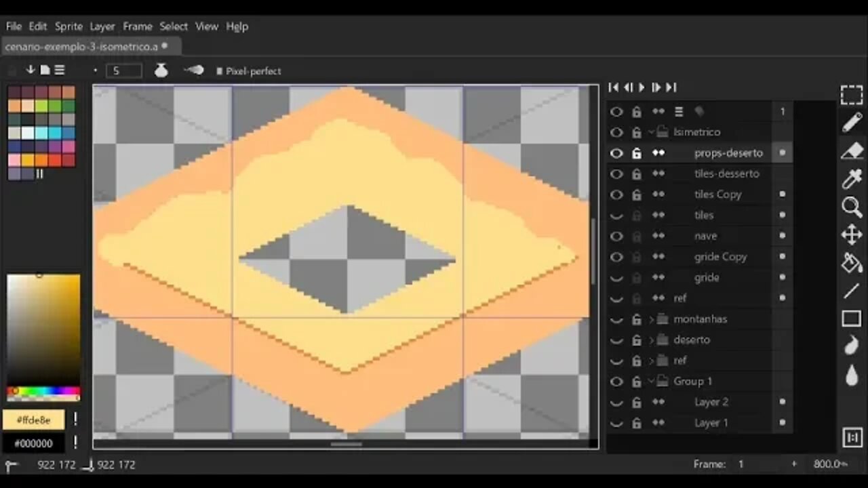Select the Pencil tool

click(x=852, y=123)
